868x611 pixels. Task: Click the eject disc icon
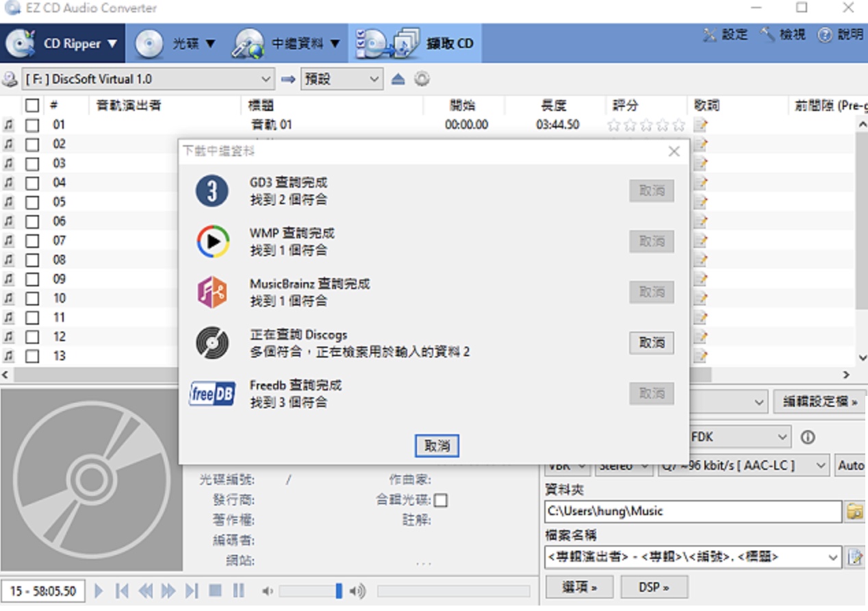[398, 79]
